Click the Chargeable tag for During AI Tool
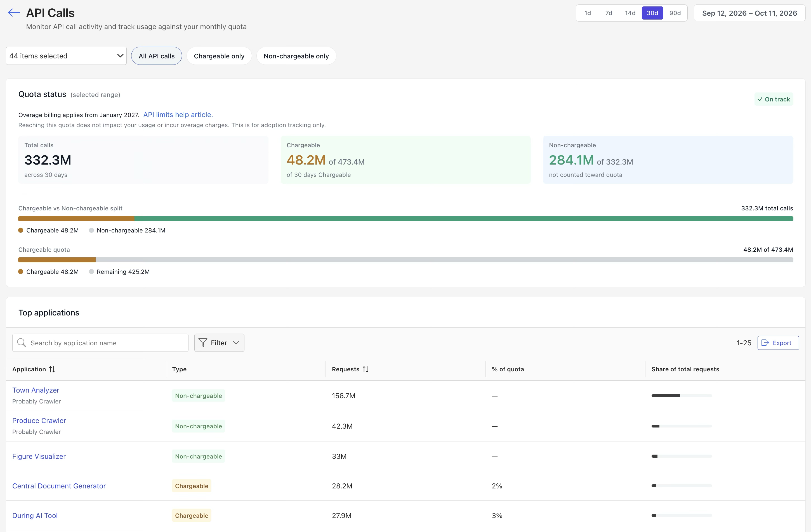Viewport: 811px width, 532px height. point(192,515)
